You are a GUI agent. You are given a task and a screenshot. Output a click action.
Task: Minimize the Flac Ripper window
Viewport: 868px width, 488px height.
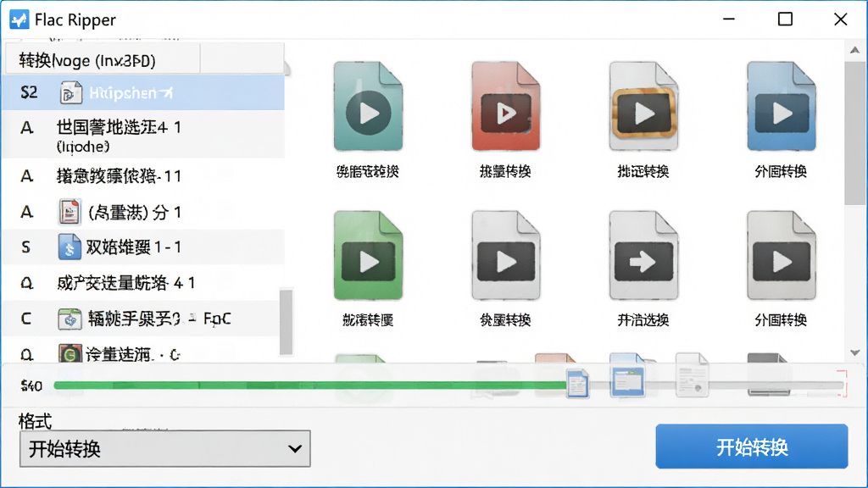(x=729, y=19)
